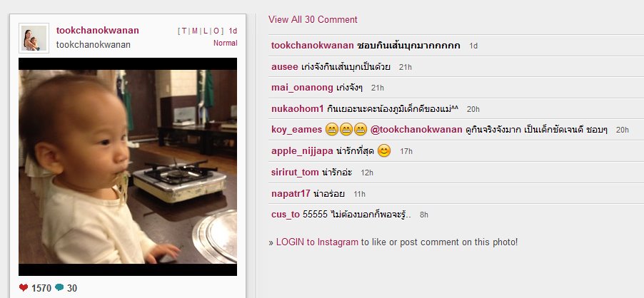Open sirirut_tom commenter profile
644x298 pixels.
click(x=295, y=173)
